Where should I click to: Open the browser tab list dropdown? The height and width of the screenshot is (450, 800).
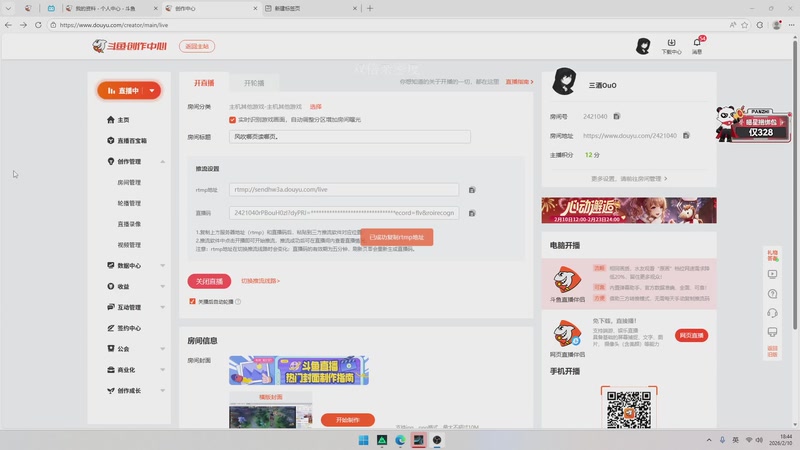[8, 8]
